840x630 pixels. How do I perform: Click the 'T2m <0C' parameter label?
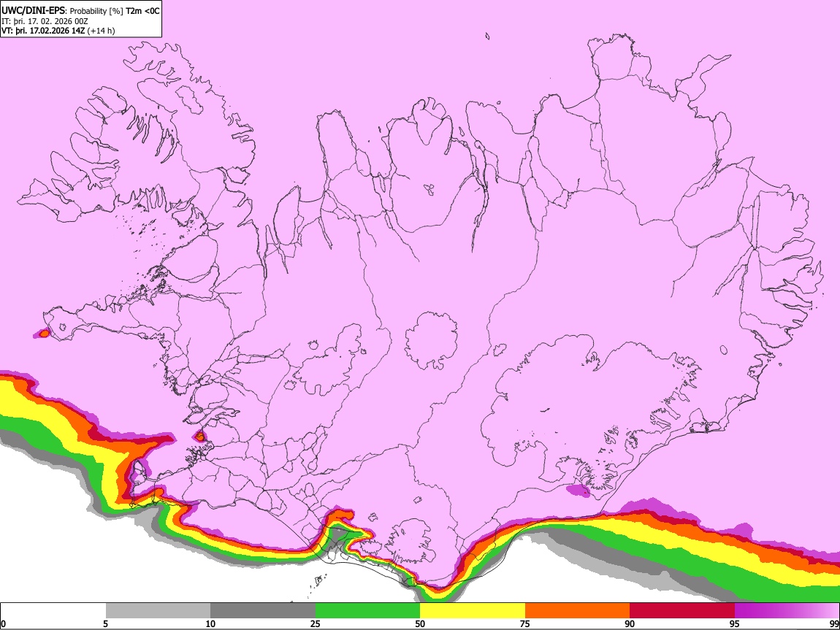[x=142, y=11]
